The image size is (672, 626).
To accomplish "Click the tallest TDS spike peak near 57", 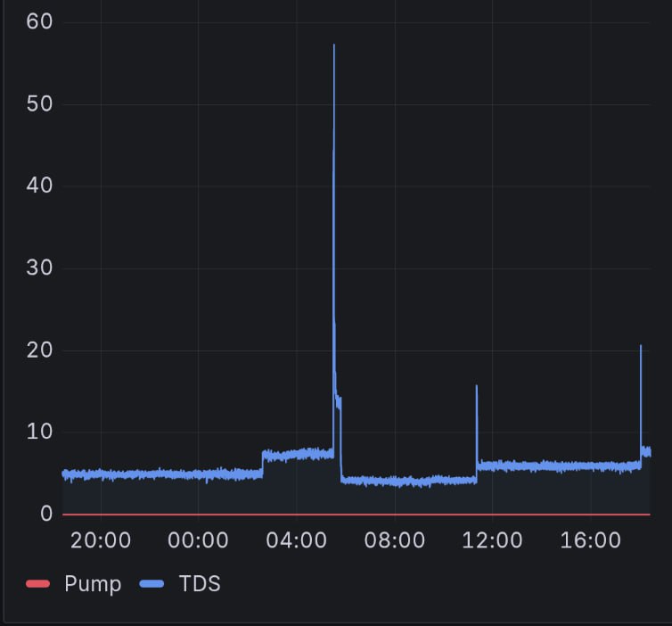I will pos(334,46).
